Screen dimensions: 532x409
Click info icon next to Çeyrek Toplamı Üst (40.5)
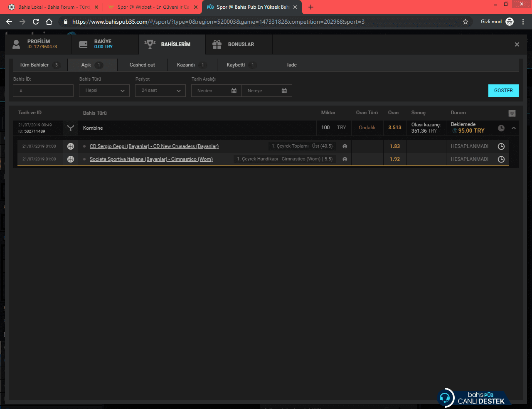click(x=345, y=146)
